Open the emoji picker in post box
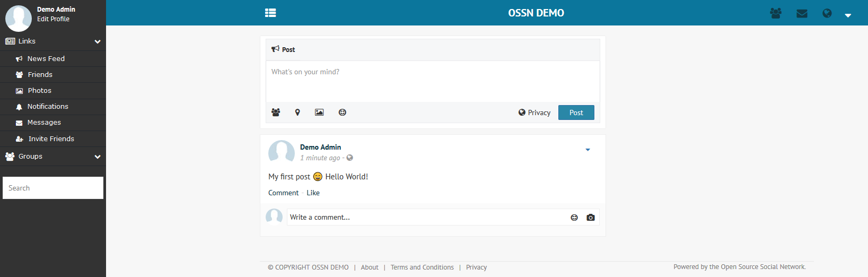This screenshot has height=277, width=868. tap(343, 112)
